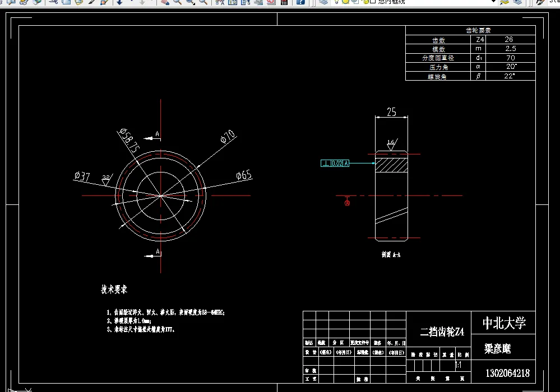Select the '中北大学' text in title block
Image resolution: width=560 pixels, height=392 pixels.
(x=504, y=323)
